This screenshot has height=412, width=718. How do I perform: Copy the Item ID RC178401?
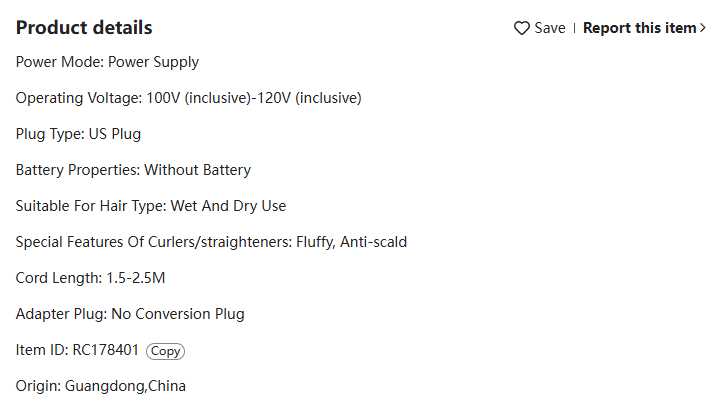pyautogui.click(x=165, y=351)
